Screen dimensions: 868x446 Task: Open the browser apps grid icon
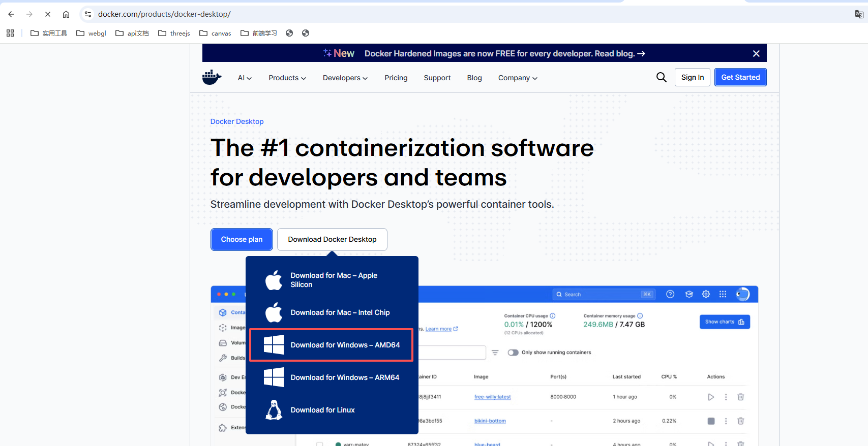10,33
